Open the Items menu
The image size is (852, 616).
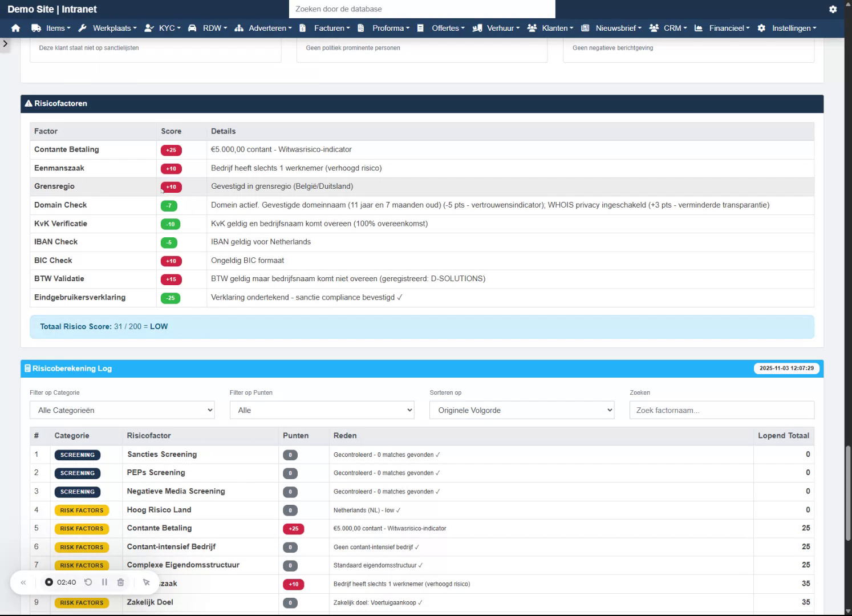58,28
